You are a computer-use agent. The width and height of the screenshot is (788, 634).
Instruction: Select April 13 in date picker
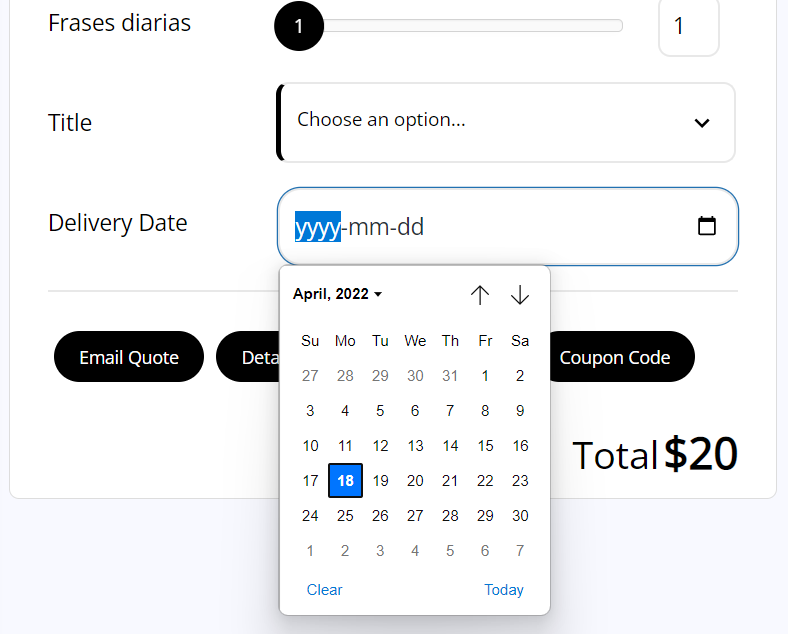tap(415, 446)
